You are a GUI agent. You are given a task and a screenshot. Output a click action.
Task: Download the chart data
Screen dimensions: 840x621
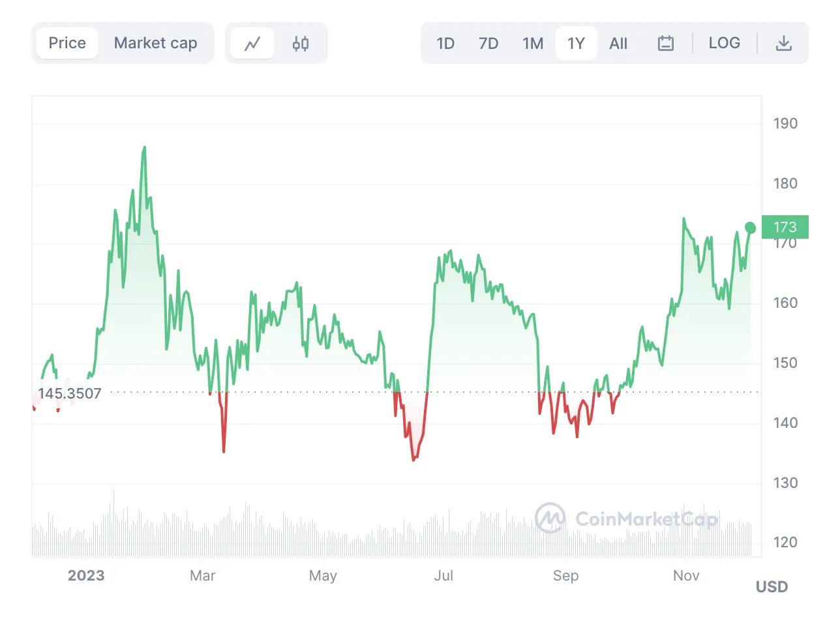tap(783, 44)
